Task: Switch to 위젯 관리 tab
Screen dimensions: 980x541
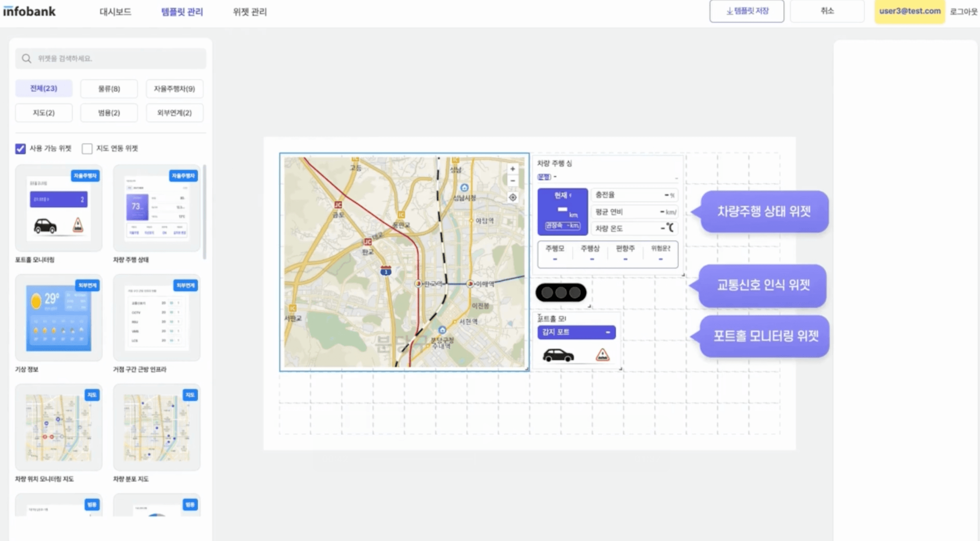Action: 250,12
